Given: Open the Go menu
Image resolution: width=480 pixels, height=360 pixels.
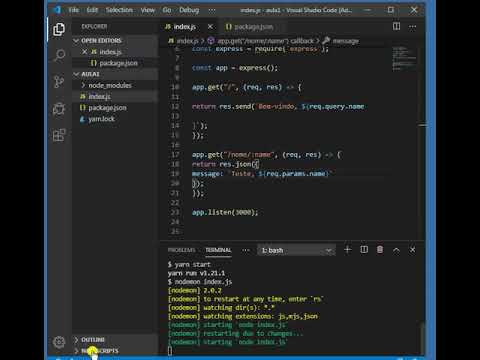Looking at the screenshot, I should click(167, 10).
